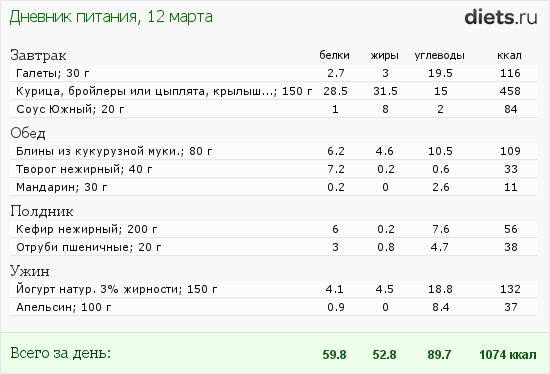
Task: Select the Обед section heading
Action: pos(28,133)
